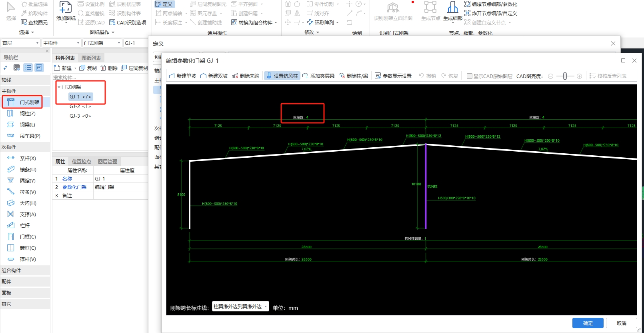Screen dimensions: 644x333
Task: Toggle 设置抗风柱 wind column tool
Action: (282, 76)
